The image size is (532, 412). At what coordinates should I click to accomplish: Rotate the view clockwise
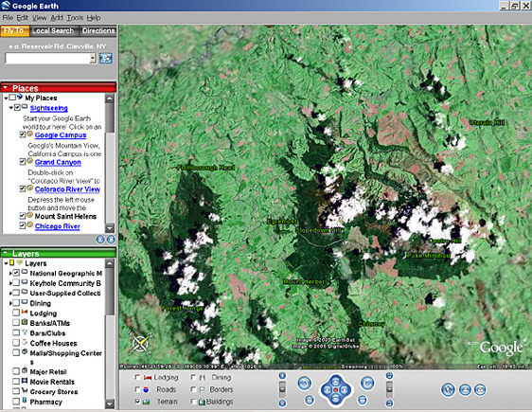(x=367, y=384)
